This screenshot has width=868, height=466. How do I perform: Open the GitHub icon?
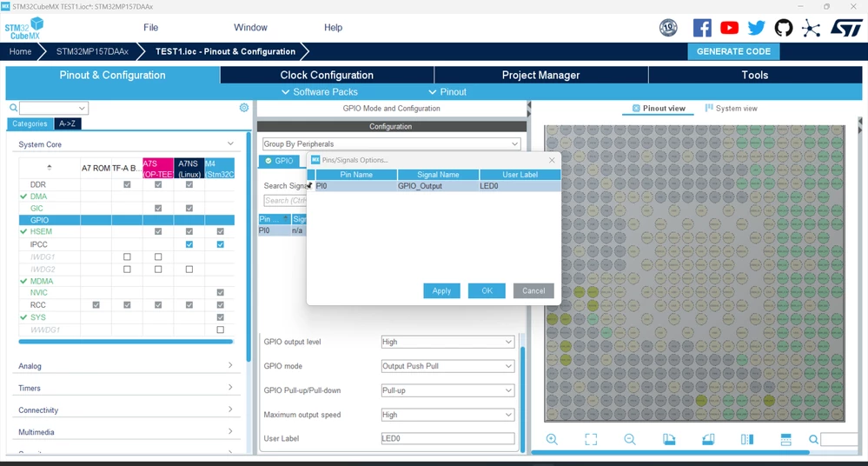pyautogui.click(x=784, y=28)
